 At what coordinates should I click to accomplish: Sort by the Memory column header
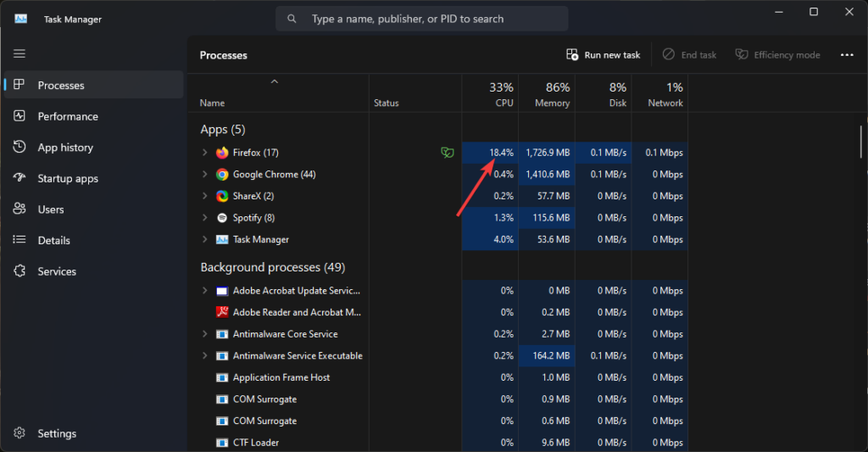tap(547, 93)
